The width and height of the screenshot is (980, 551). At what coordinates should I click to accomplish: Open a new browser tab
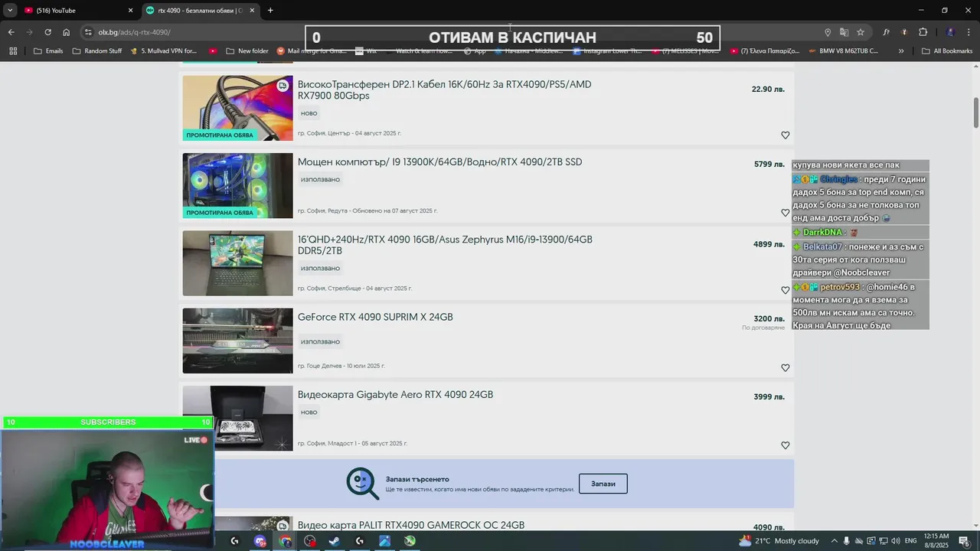270,10
